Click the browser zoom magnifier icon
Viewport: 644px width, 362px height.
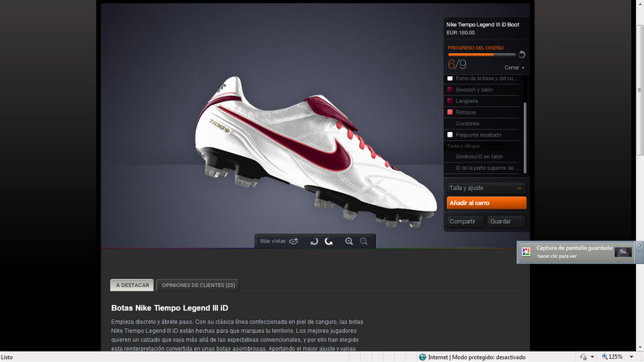click(x=605, y=356)
